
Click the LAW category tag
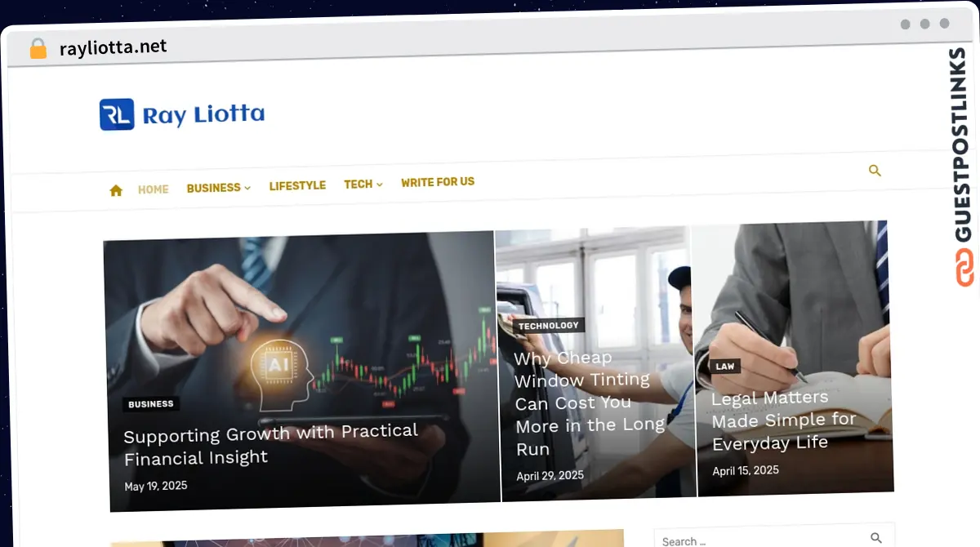(725, 367)
